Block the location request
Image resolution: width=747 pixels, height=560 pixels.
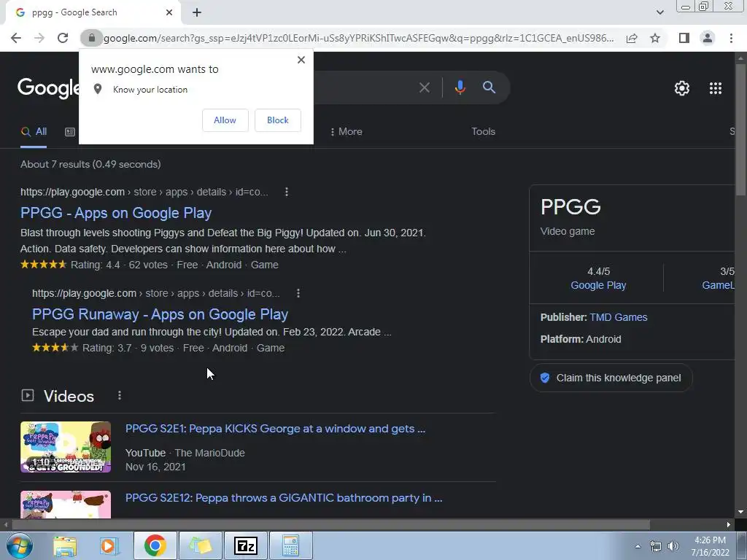[278, 120]
